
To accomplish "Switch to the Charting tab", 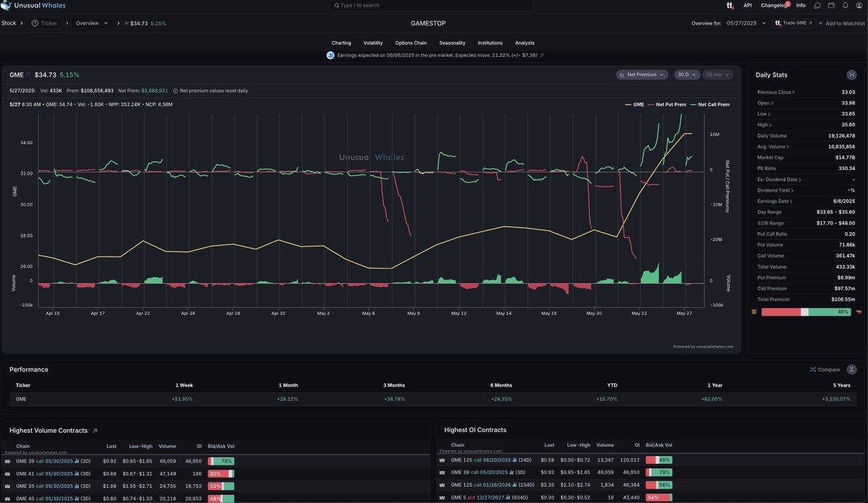I will (341, 43).
